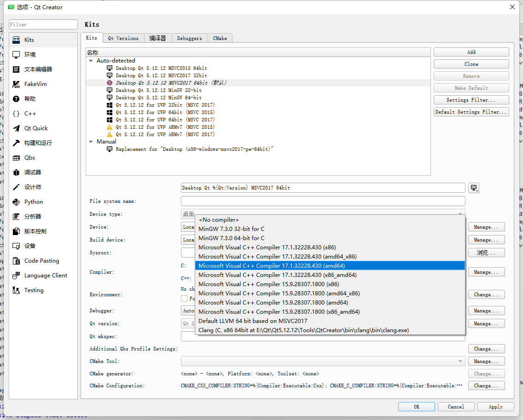Click the Clone kit button

[x=471, y=64]
